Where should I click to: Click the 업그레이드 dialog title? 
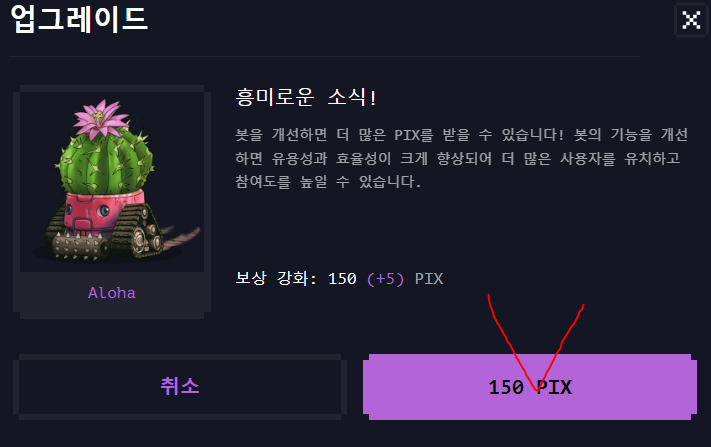tap(79, 19)
